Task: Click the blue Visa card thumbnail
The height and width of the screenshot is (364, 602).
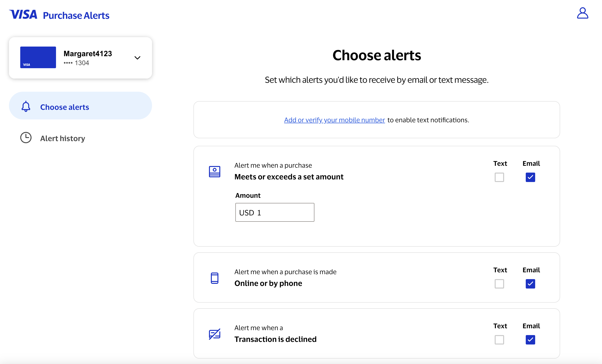Action: click(38, 57)
